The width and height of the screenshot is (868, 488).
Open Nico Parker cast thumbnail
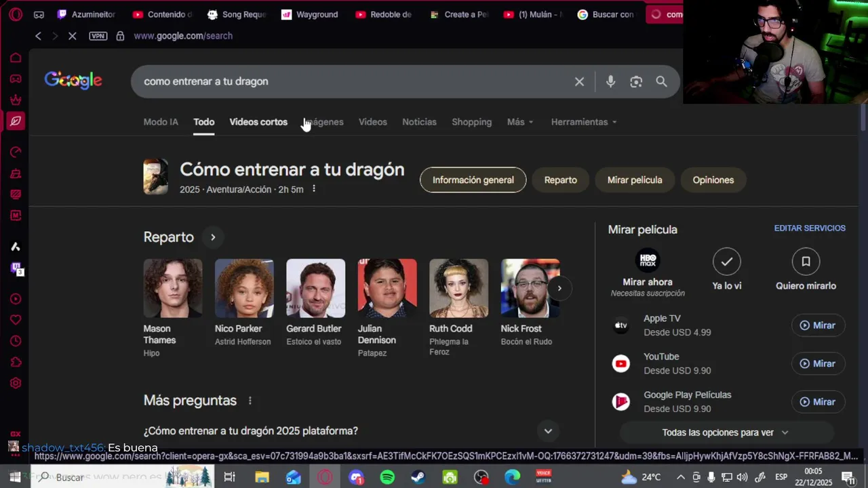point(244,288)
